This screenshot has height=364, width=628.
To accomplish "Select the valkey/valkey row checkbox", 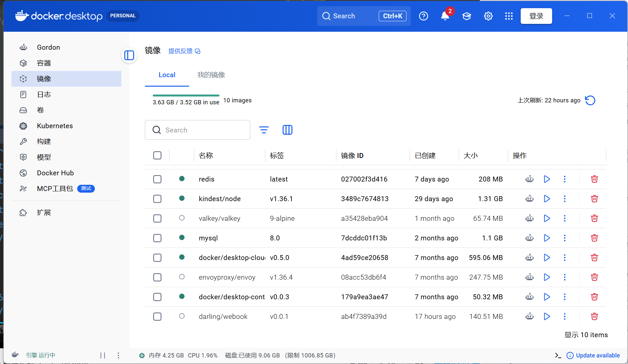I will [157, 218].
